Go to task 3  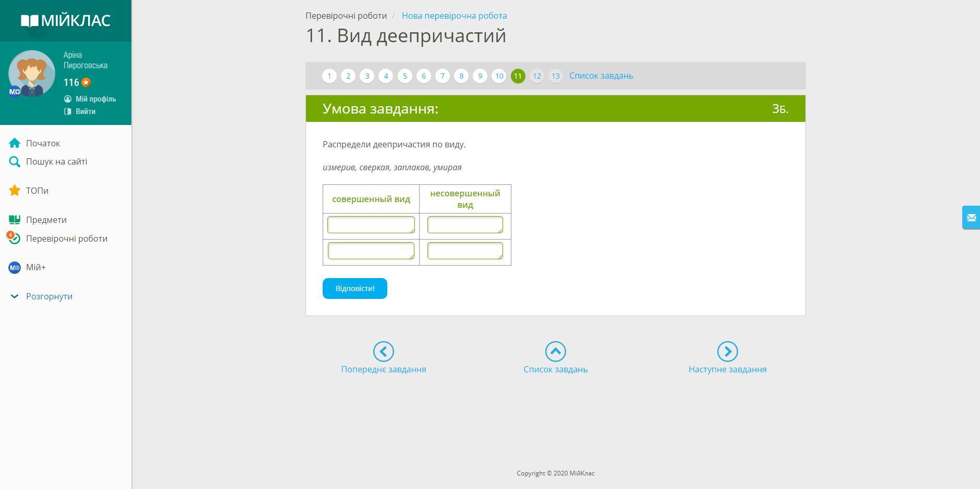point(367,76)
